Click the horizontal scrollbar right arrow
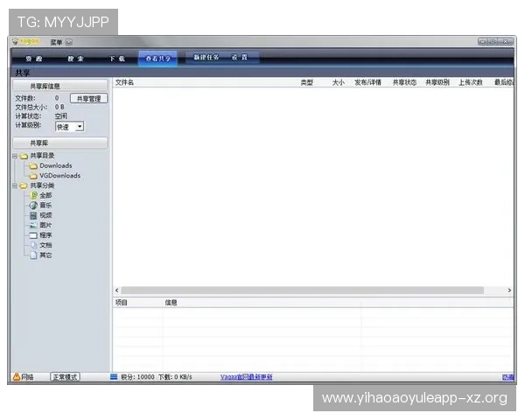 (509, 290)
